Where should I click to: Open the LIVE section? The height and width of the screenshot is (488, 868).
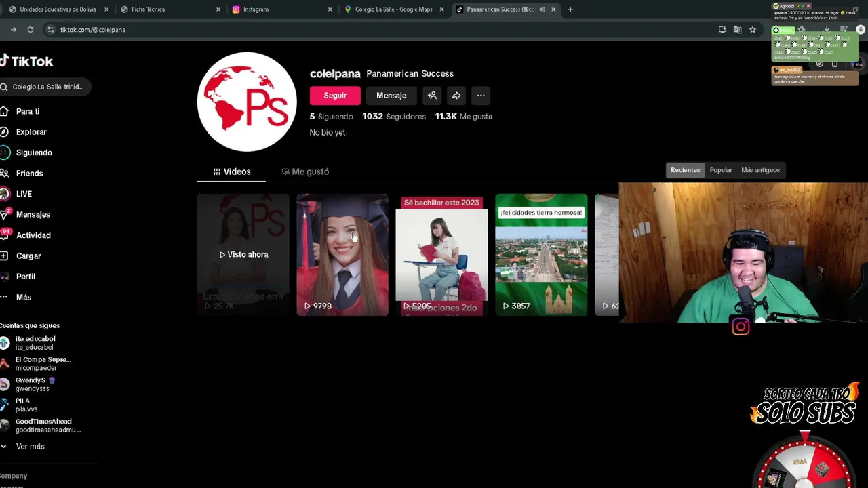point(24,194)
